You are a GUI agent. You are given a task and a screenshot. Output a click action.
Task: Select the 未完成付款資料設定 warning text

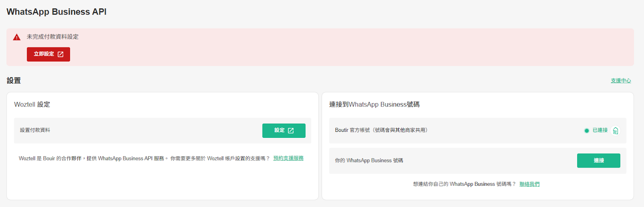53,37
